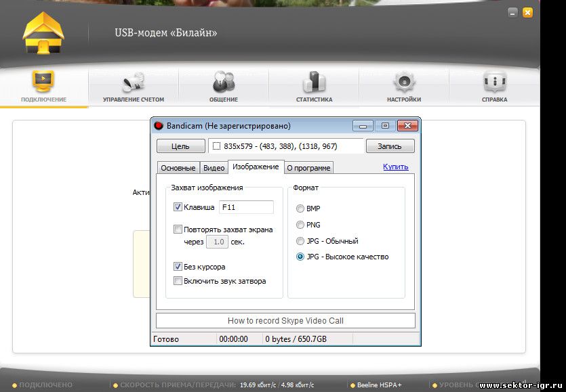Image resolution: width=566 pixels, height=392 pixels.
Task: Enable Повторять захват экрана checkbox
Action: (x=178, y=230)
